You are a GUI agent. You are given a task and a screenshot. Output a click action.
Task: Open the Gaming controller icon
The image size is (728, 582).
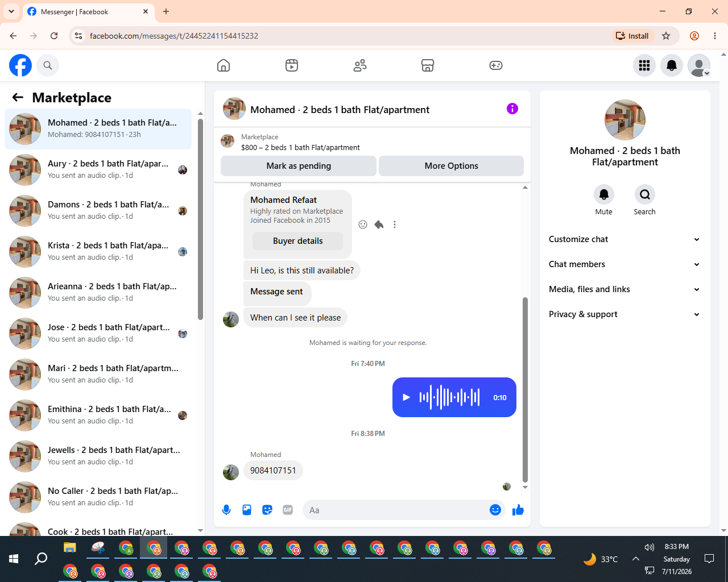[496, 65]
